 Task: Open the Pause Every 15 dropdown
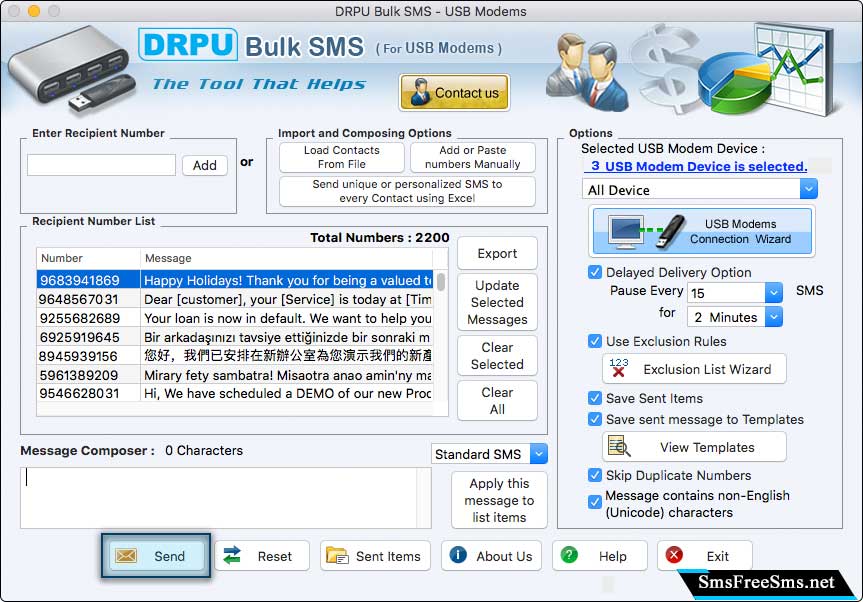point(773,293)
